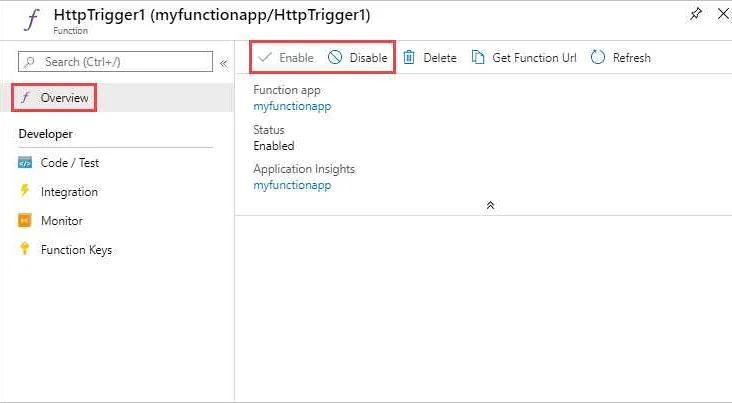Click the Overview function icon
732x403 pixels.
(x=25, y=98)
